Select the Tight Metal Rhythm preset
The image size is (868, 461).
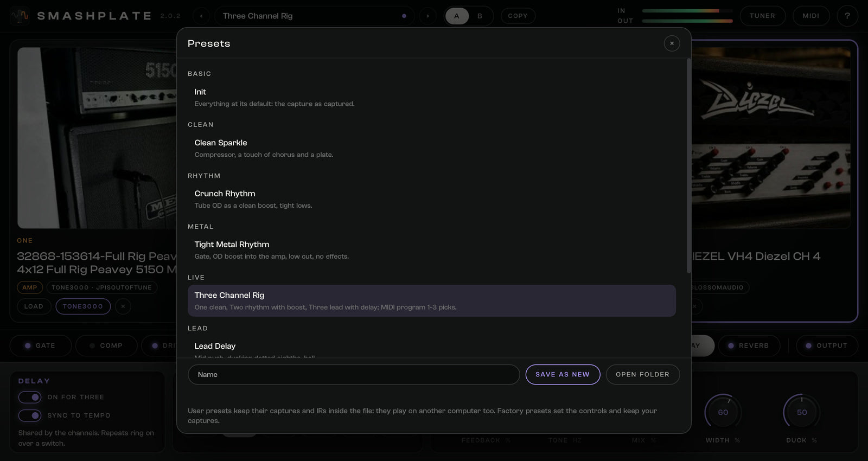432,250
